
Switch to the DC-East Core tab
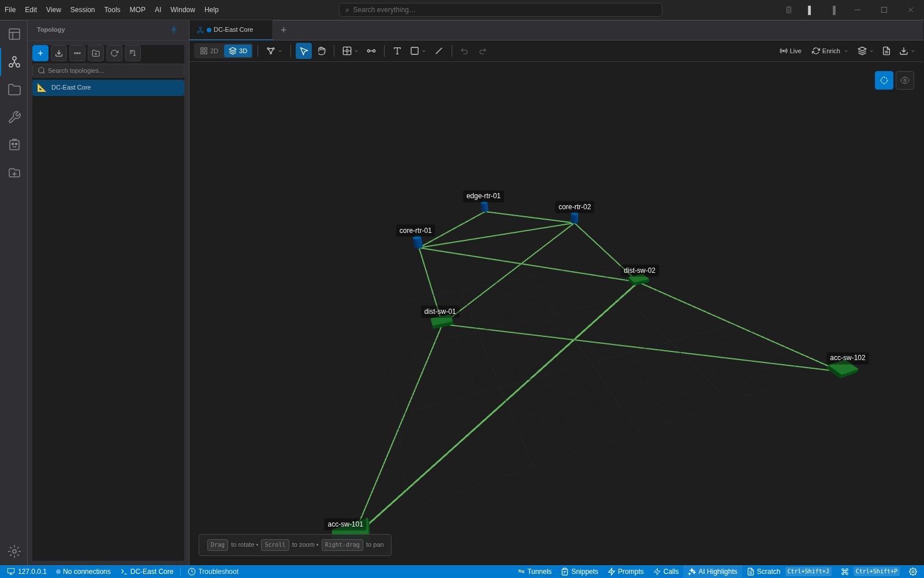click(231, 30)
